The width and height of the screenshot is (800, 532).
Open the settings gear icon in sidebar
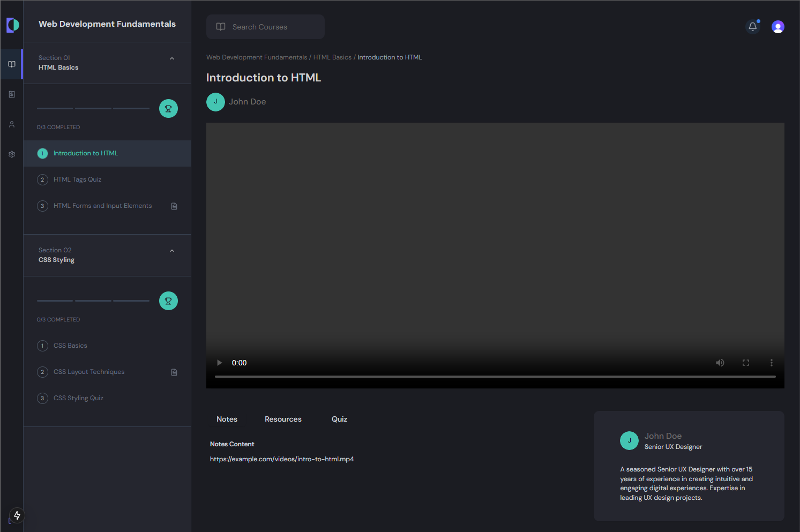tap(12, 154)
